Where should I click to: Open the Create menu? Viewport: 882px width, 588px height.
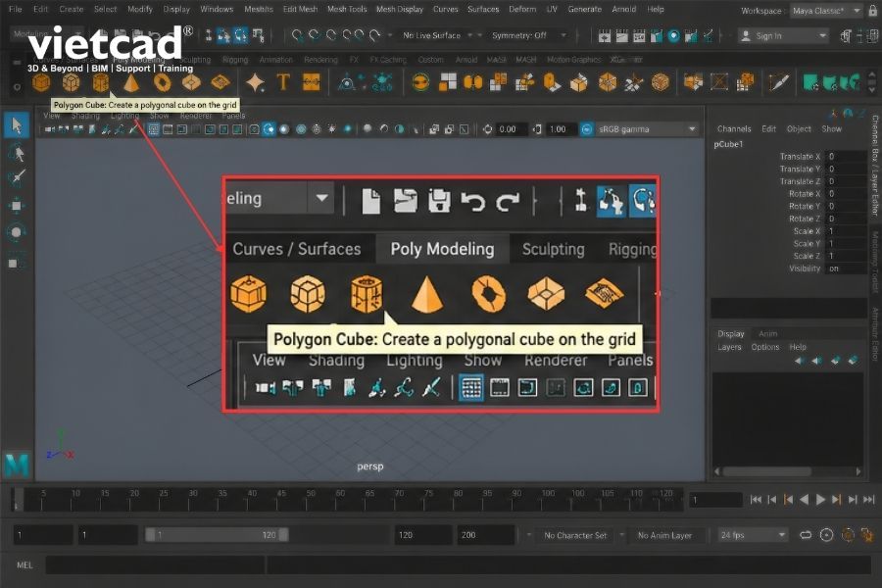(71, 9)
